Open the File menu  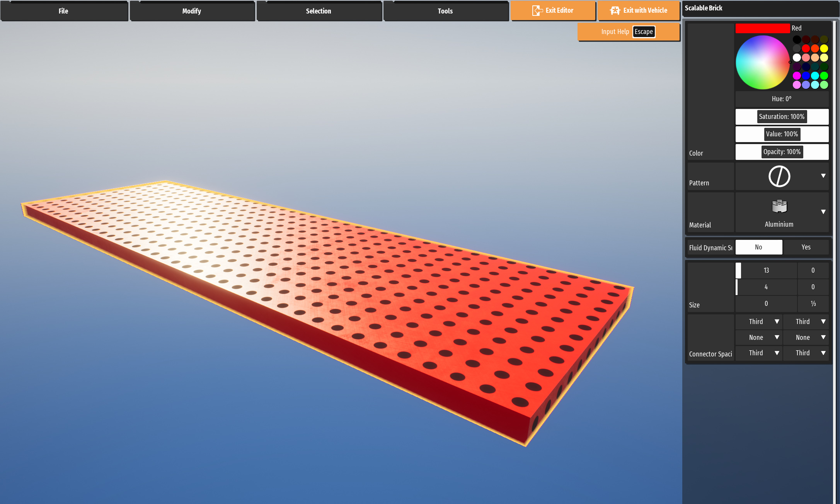click(x=64, y=11)
